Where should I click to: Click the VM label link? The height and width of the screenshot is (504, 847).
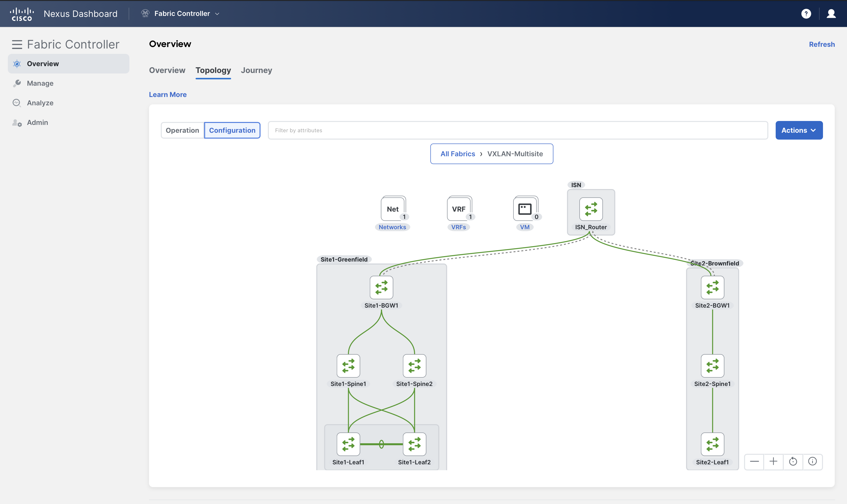coord(524,227)
